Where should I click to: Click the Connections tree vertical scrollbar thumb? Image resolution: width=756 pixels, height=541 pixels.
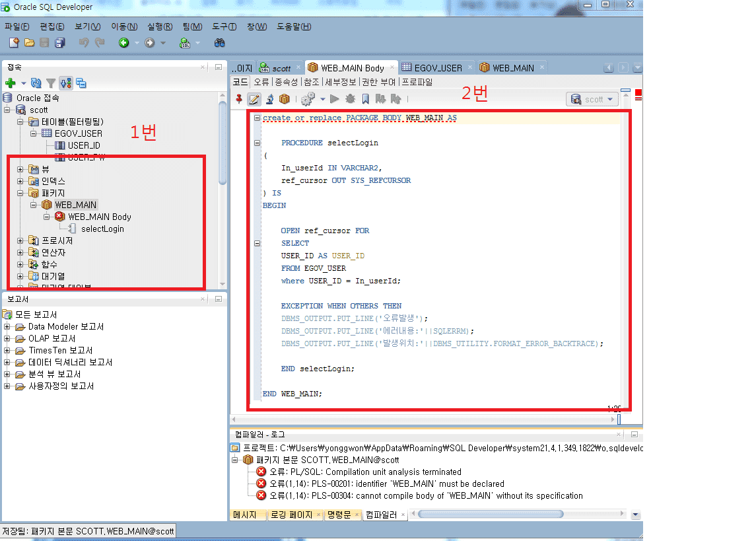(x=223, y=143)
